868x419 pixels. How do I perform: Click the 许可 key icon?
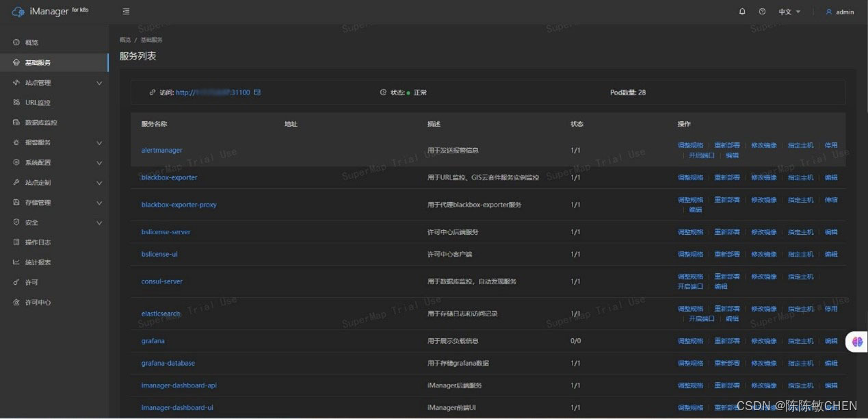tap(16, 282)
